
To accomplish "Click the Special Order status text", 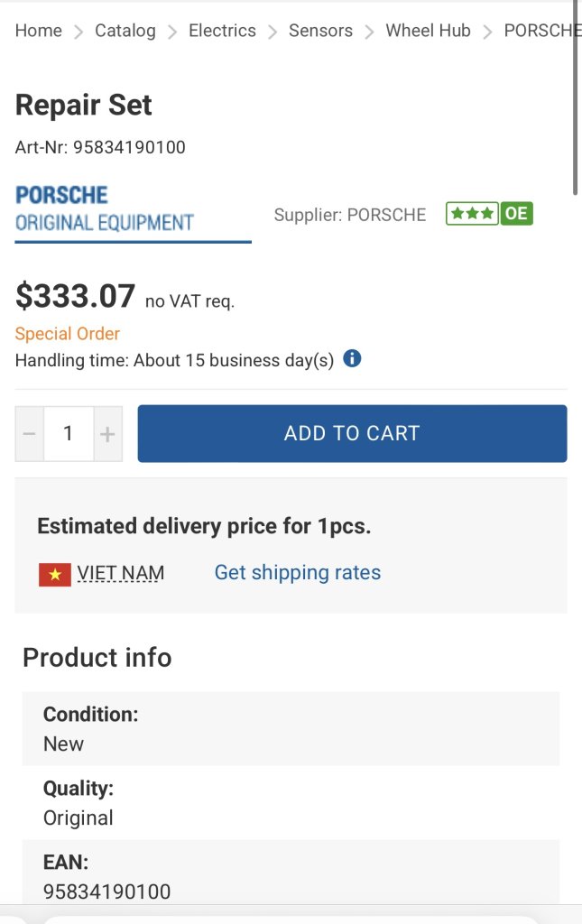I will click(x=67, y=334).
